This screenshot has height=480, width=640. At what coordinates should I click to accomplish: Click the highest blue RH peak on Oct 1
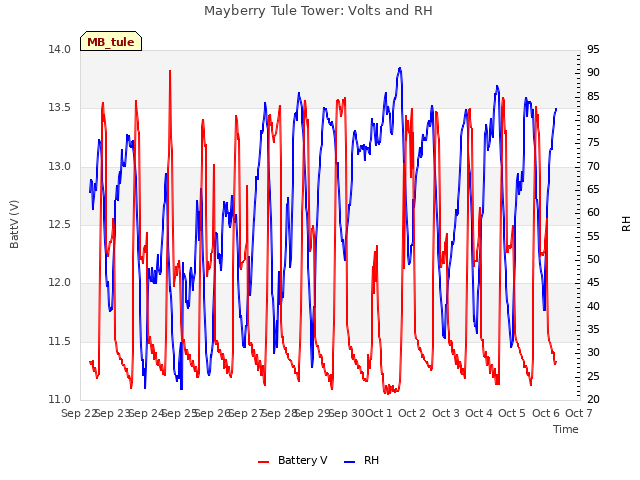[400, 69]
